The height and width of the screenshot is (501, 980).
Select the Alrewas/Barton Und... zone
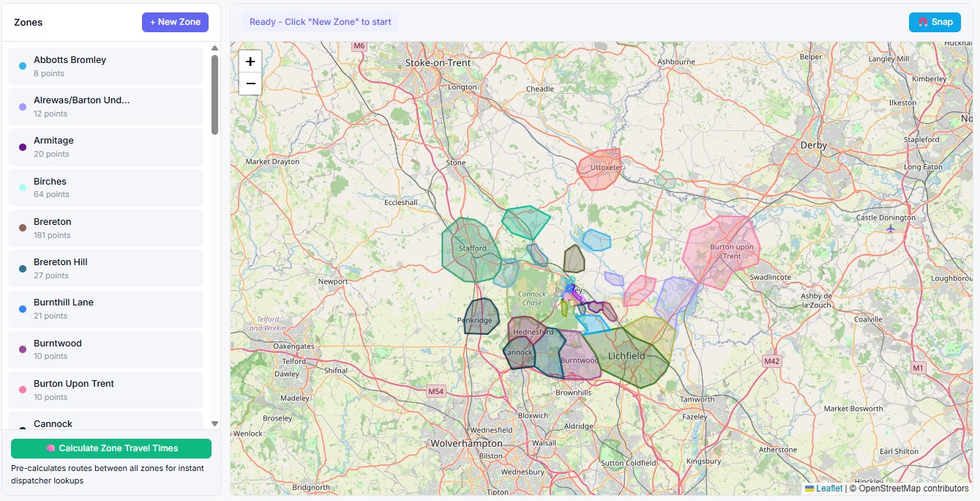click(x=105, y=107)
